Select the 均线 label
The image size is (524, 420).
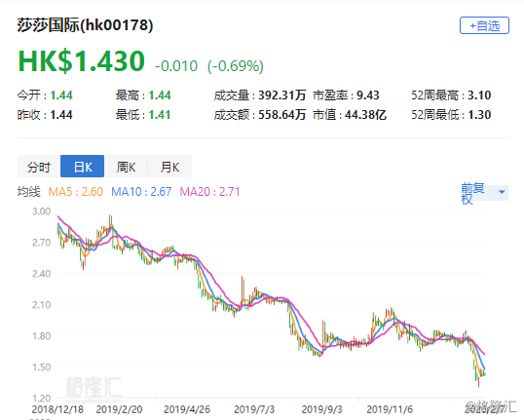point(29,192)
